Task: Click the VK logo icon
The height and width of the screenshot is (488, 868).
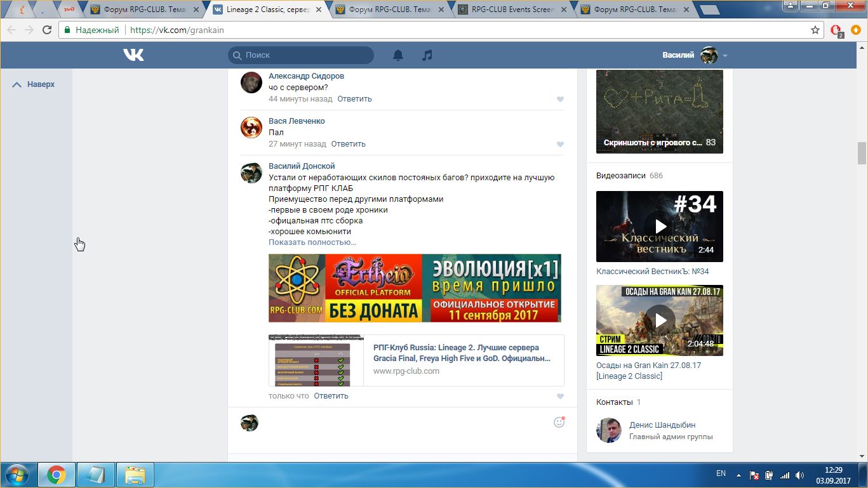Action: 133,55
